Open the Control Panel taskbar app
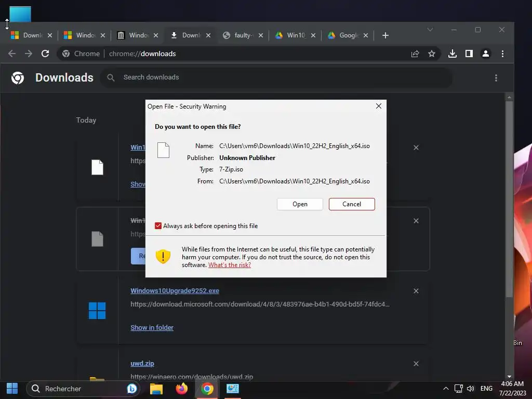 pos(232,389)
